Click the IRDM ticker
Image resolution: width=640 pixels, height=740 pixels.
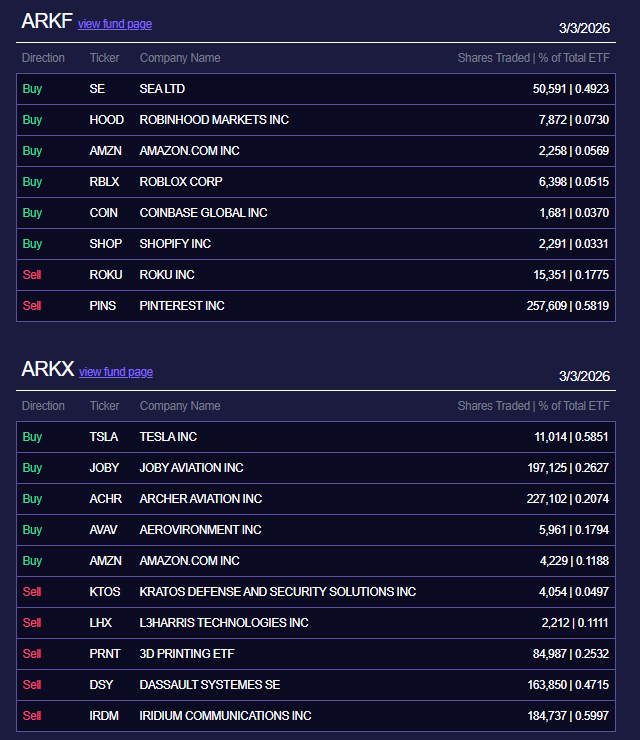pos(104,716)
